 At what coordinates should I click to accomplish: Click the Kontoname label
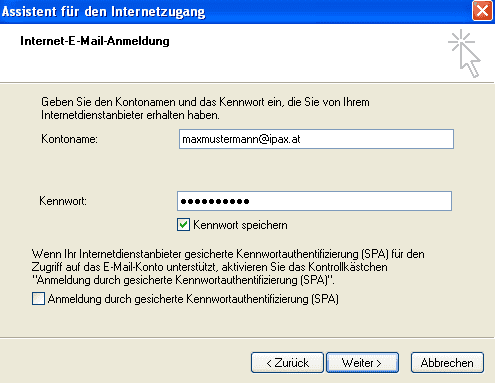[x=69, y=139]
